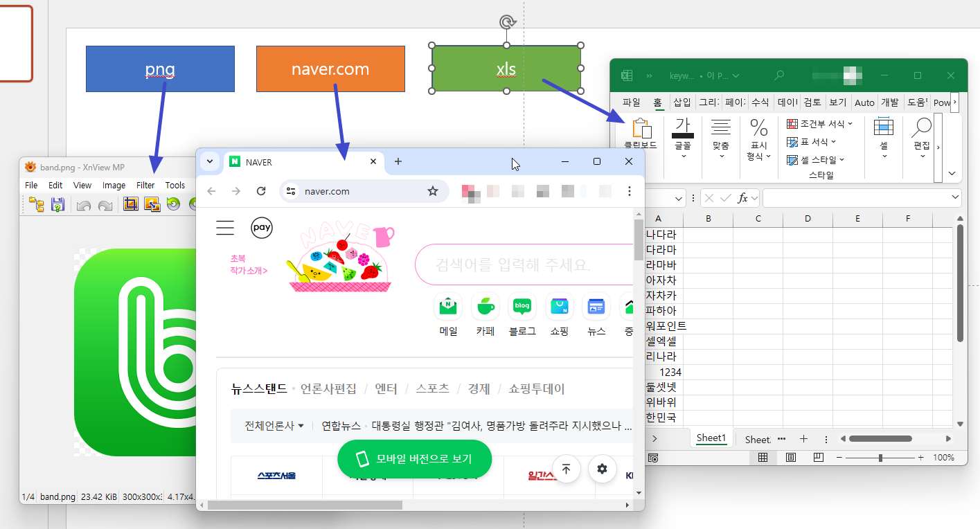
Task: Expand the Excel 맞춤 alignment group
Action: point(721,138)
